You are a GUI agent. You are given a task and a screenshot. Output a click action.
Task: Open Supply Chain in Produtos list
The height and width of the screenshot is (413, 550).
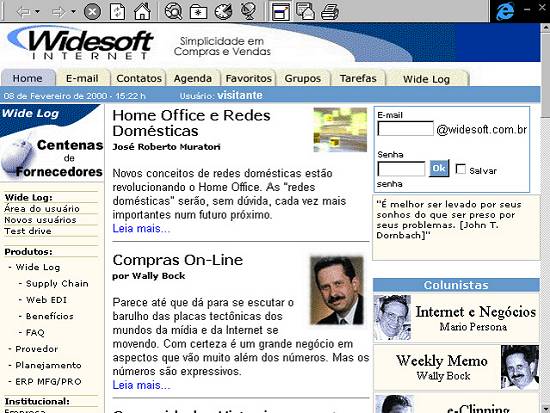tap(57, 283)
